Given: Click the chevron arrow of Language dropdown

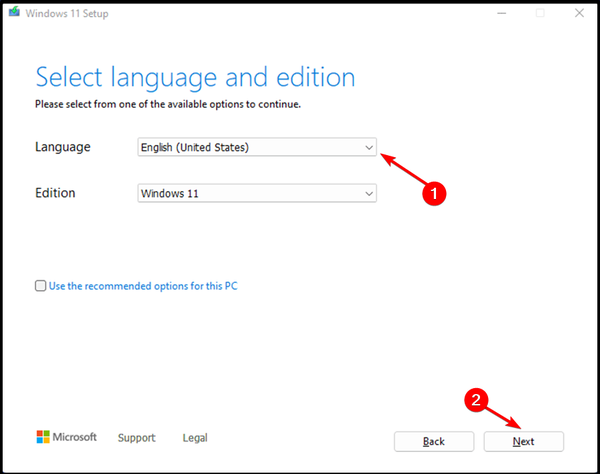Looking at the screenshot, I should [x=369, y=148].
